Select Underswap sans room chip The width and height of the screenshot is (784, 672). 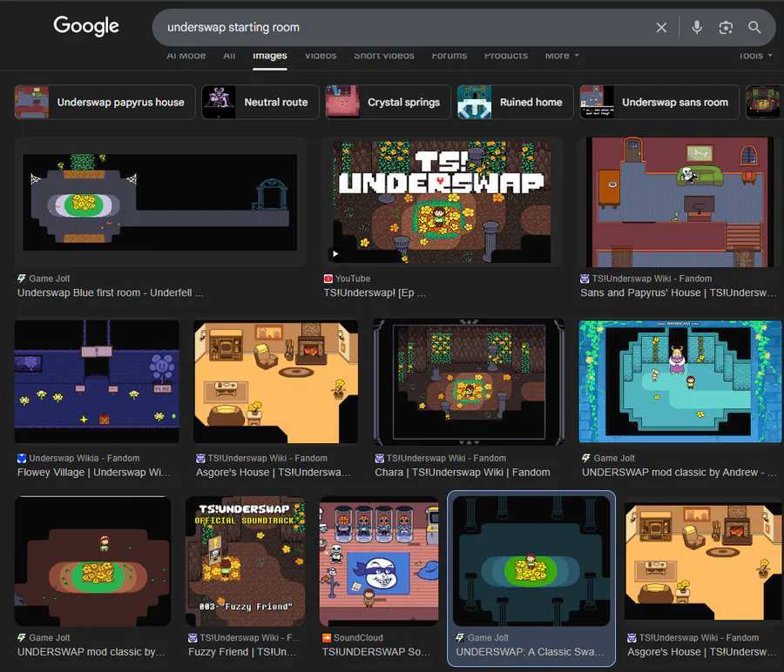659,102
